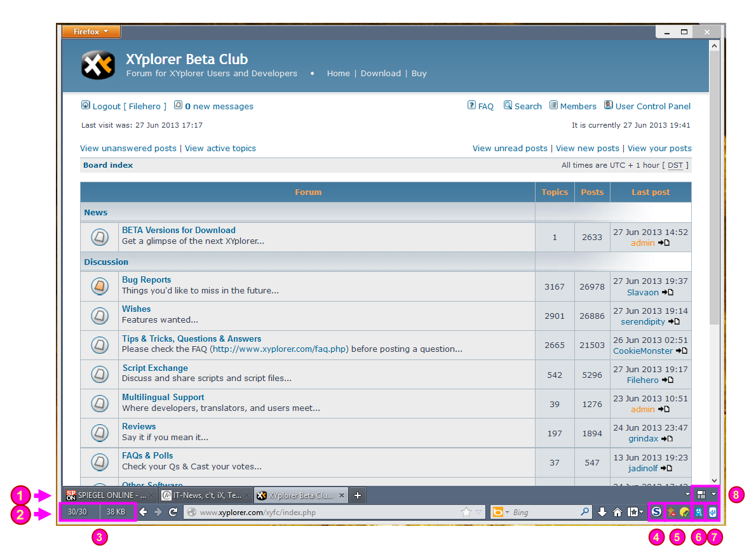Image resolution: width=756 pixels, height=550 pixels.
Task: Open the downloads arrow icon
Action: pos(602,512)
